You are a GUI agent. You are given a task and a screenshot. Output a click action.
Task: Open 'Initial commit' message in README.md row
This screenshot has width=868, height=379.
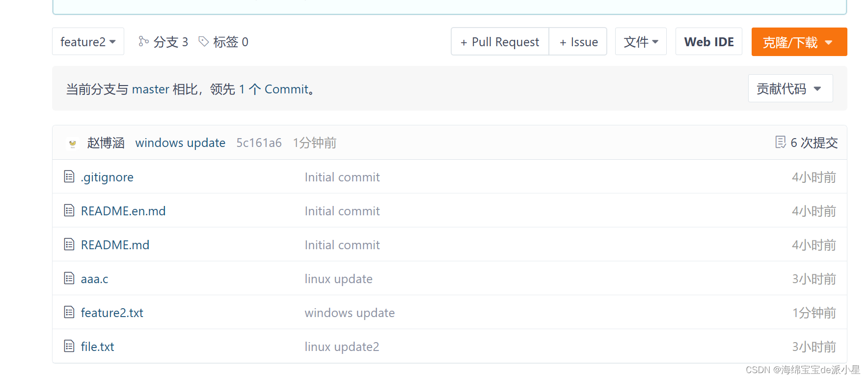[342, 245]
